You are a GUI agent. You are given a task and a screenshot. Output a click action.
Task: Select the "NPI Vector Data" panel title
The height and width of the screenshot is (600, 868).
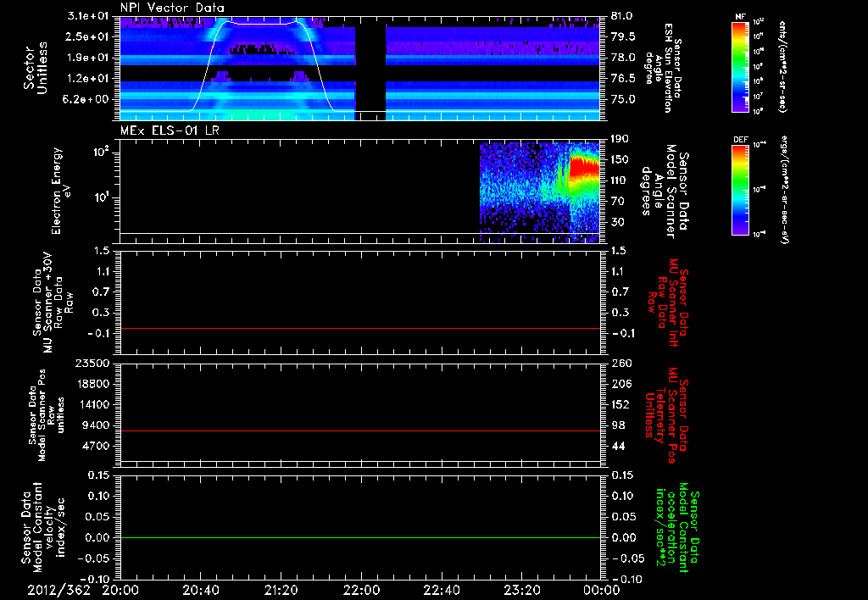(x=172, y=8)
